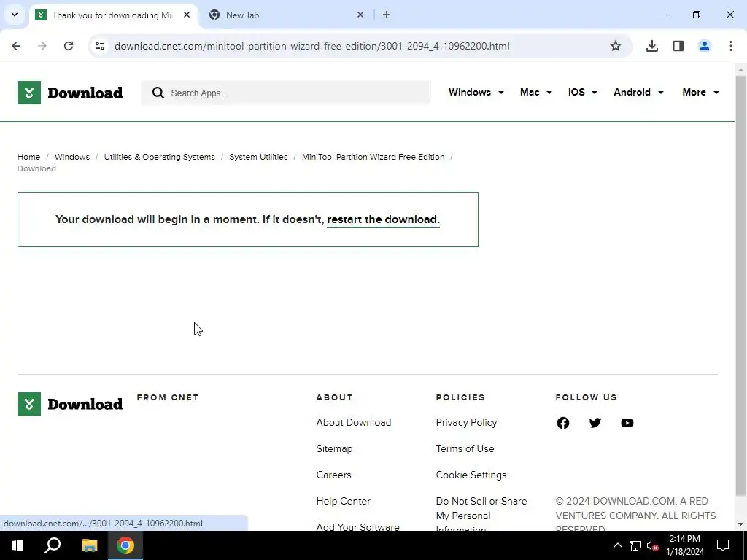Close the 'Thank you for downloading' tab
Screen dimensions: 747x560
point(187,15)
